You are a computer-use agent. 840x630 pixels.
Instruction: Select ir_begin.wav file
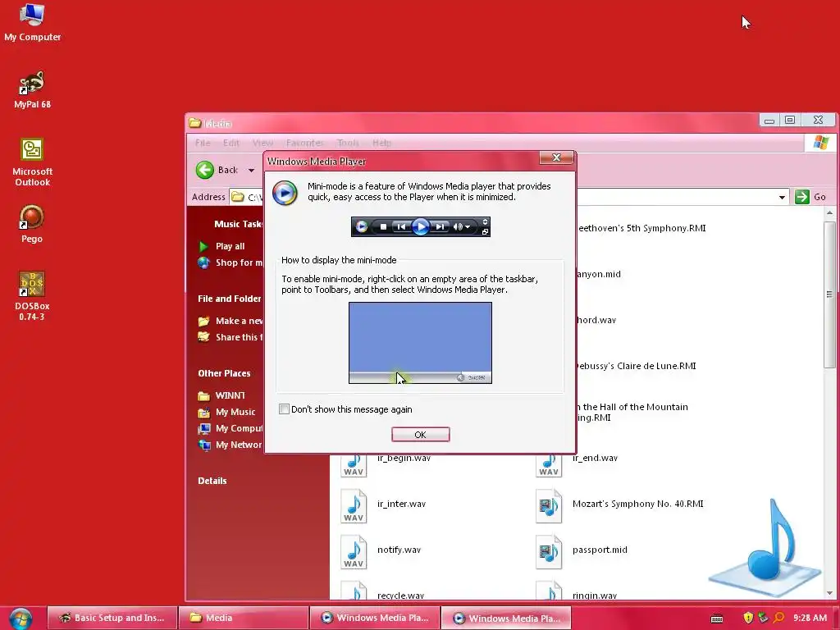404,459
